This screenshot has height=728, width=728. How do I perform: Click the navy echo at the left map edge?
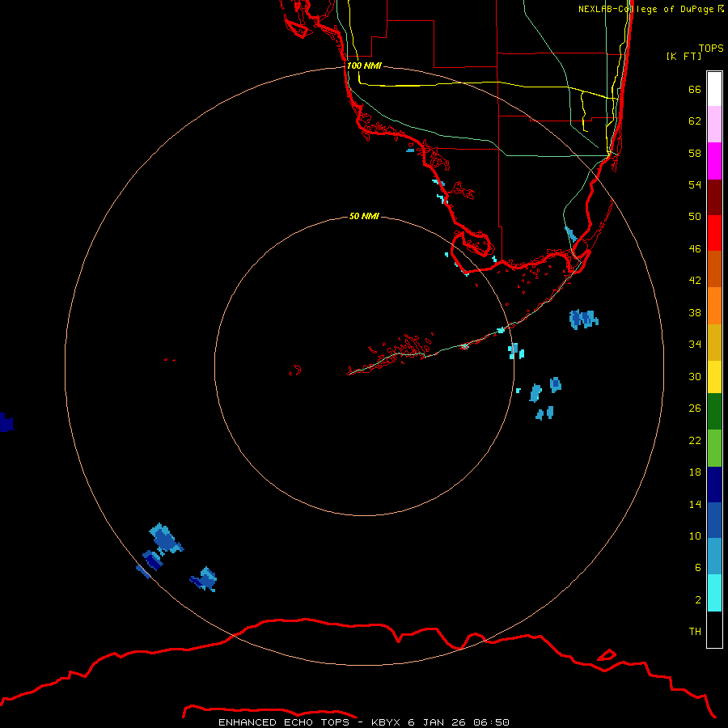click(6, 422)
